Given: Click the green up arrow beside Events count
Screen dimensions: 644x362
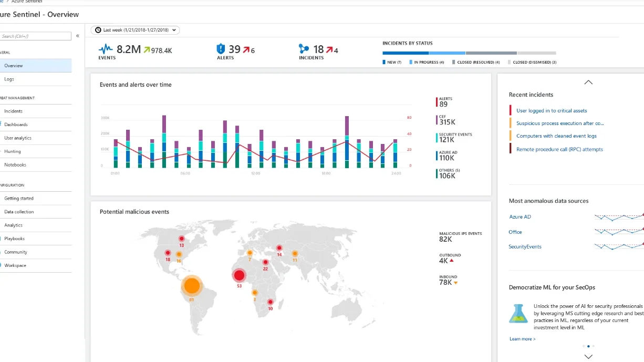Looking at the screenshot, I should pos(146,50).
